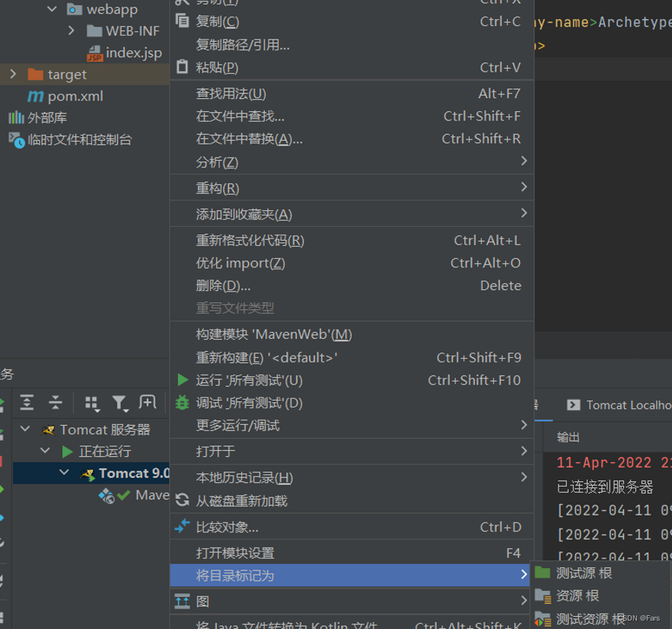
Task: Open the 分析(Z) submenu arrow
Action: 524,161
